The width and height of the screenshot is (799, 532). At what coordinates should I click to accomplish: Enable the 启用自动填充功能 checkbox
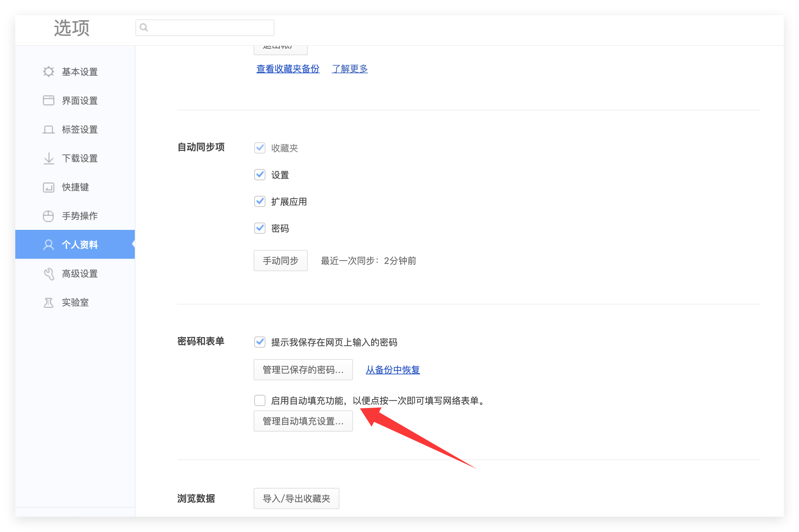[260, 400]
